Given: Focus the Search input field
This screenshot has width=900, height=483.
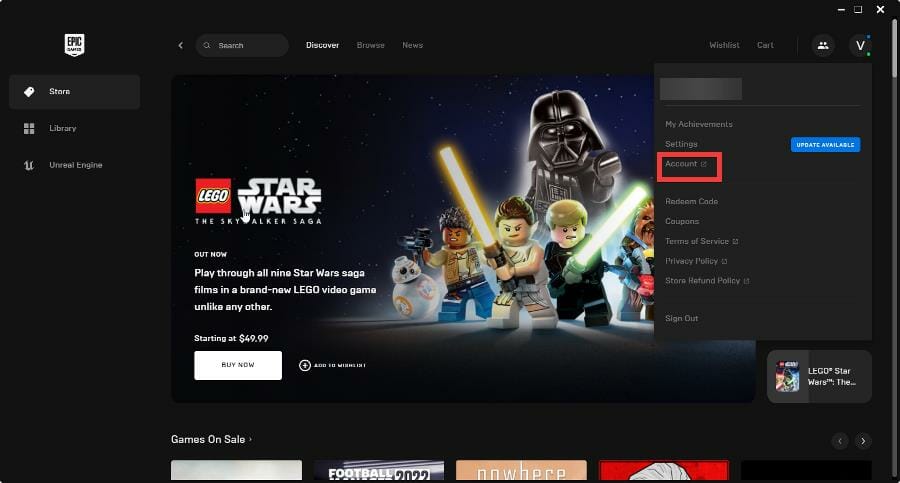Looking at the screenshot, I should click(x=242, y=45).
